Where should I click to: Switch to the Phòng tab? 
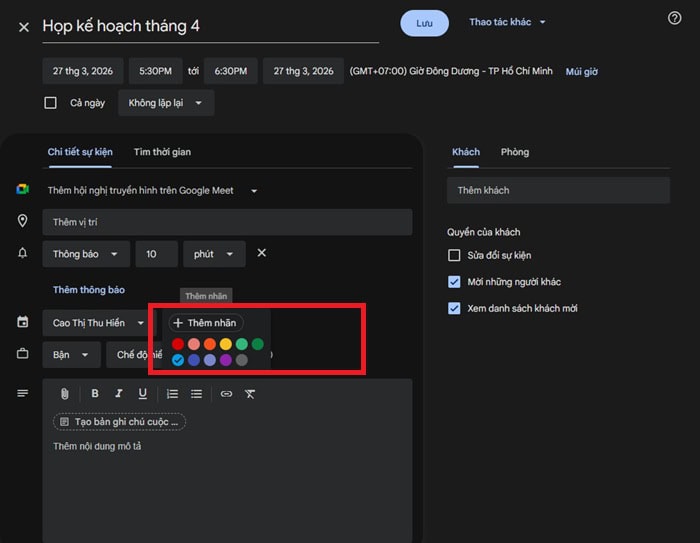click(515, 152)
